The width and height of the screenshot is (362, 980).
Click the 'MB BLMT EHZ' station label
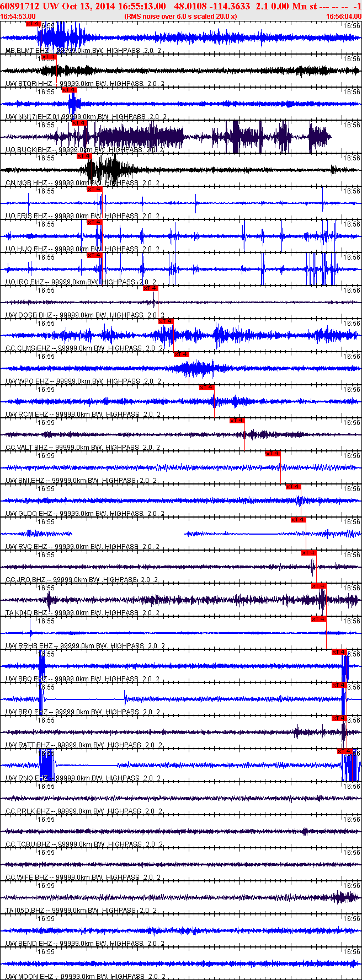26,51
